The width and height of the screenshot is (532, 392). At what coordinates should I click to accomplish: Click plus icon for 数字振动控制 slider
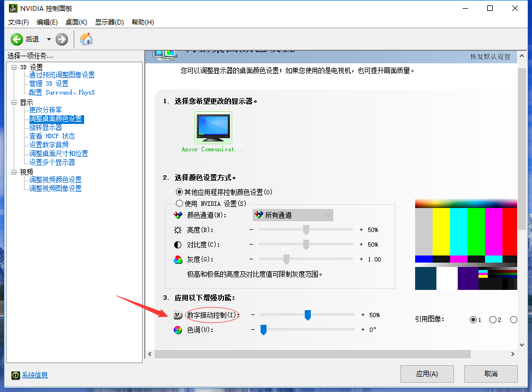pyautogui.click(x=363, y=315)
